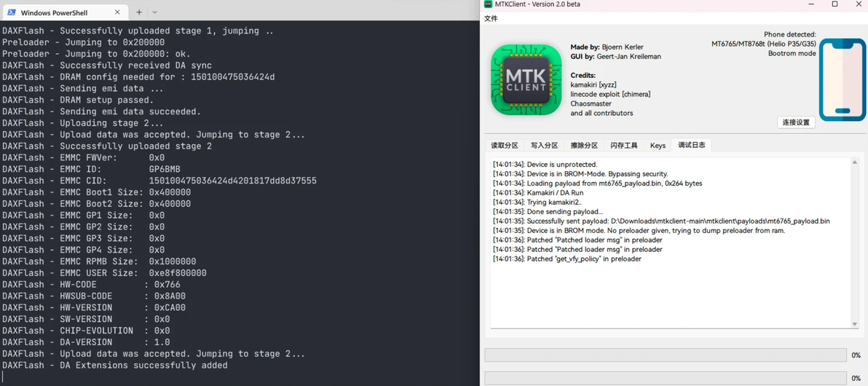Click terminal line 'EMMC ID: GP6BMB'
Screen dimensions: 868x386
[x=91, y=170]
